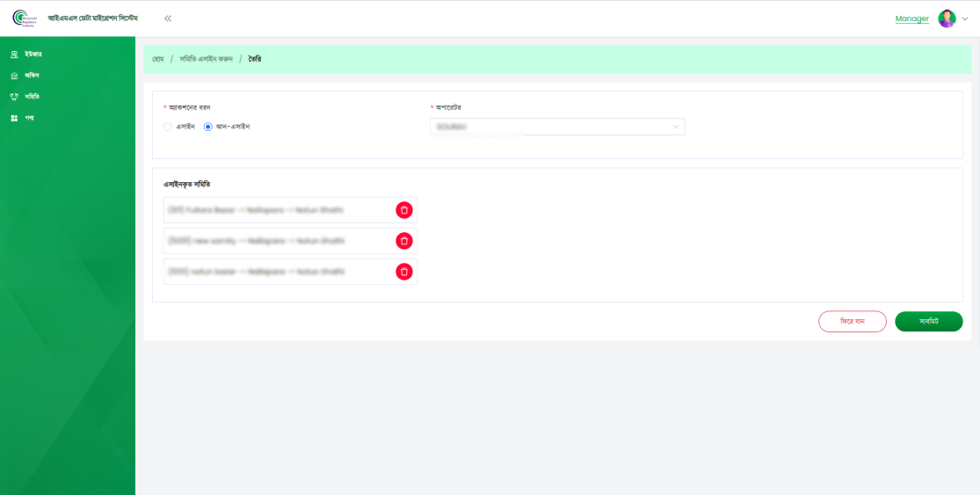Open the অপারেটর (Operator) dropdown

[557, 127]
